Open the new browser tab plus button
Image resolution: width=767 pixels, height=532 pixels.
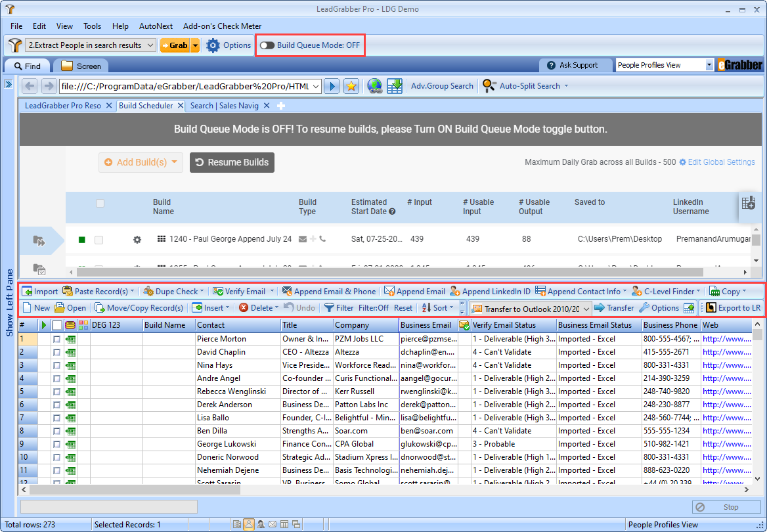click(281, 106)
